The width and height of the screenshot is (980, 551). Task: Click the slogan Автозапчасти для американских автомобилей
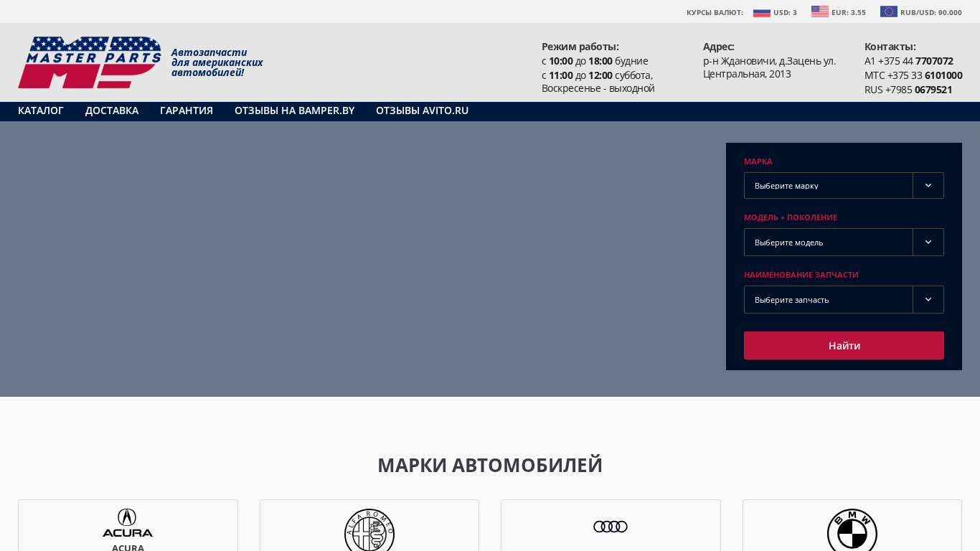[217, 62]
